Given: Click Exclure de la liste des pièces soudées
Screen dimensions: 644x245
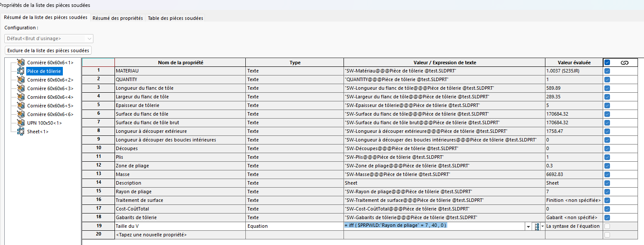Looking at the screenshot, I should coord(48,50).
